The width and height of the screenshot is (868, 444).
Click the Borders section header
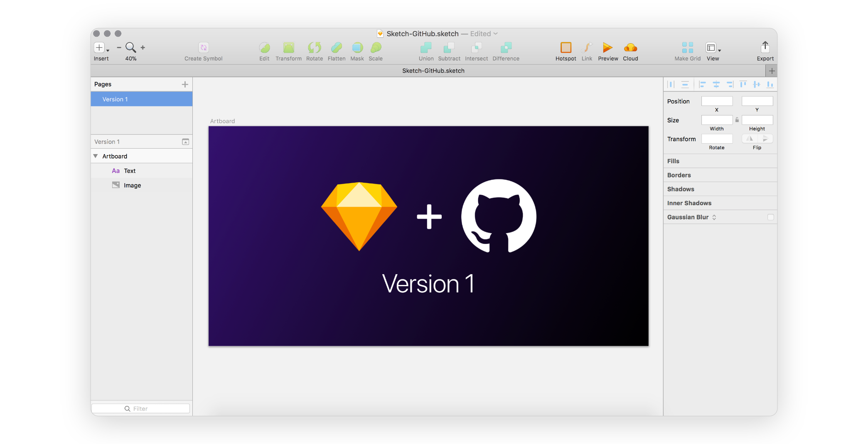720,175
